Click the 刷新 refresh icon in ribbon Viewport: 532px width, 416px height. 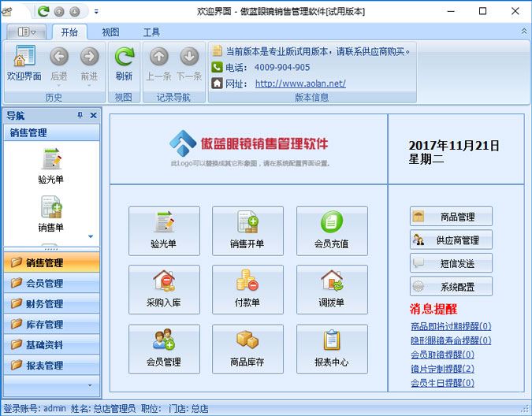[124, 63]
